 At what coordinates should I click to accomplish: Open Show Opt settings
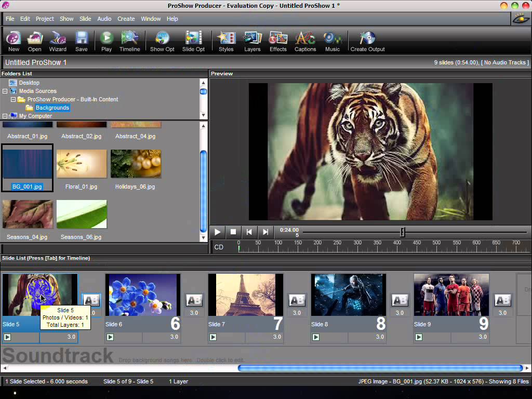click(x=162, y=42)
